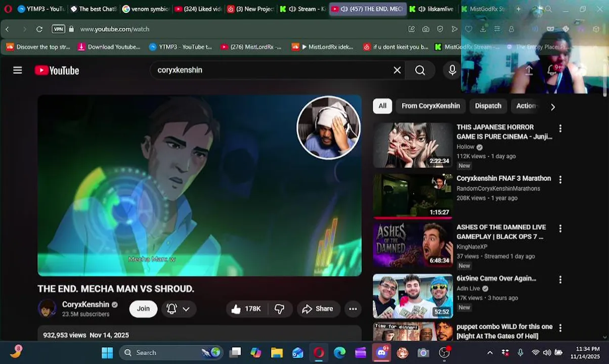Click the shield ad-blocker icon in the address bar
The image size is (609, 364).
(440, 29)
